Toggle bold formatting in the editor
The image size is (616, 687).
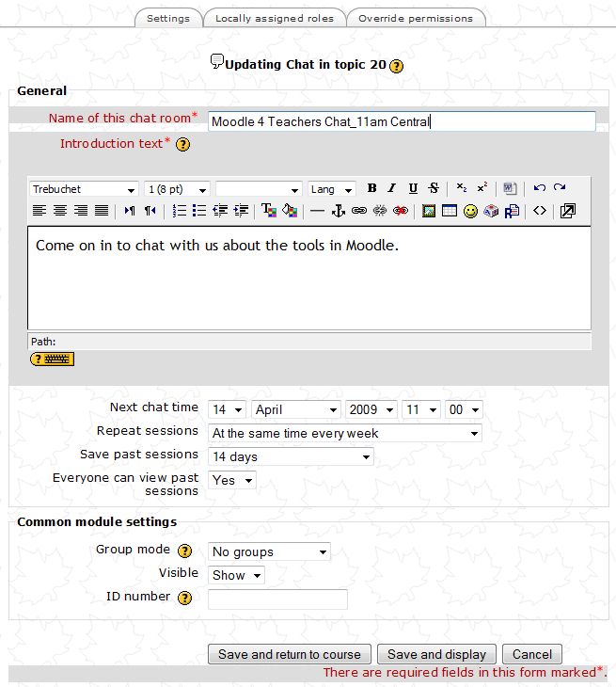point(371,189)
